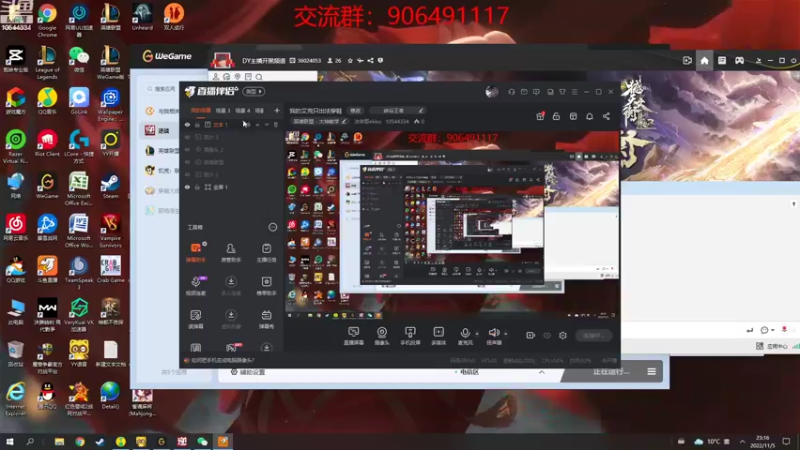Expand speaker options arrow

click(506, 334)
